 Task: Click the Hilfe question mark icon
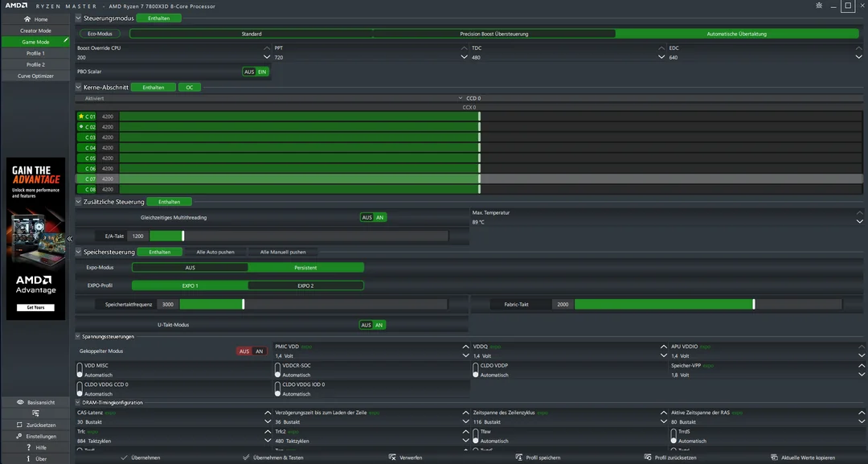point(29,447)
